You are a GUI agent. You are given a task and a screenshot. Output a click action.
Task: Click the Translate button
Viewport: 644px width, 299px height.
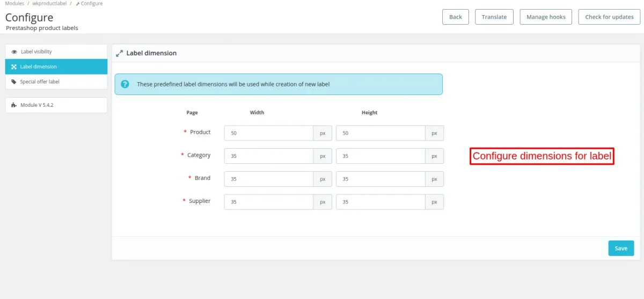point(494,17)
